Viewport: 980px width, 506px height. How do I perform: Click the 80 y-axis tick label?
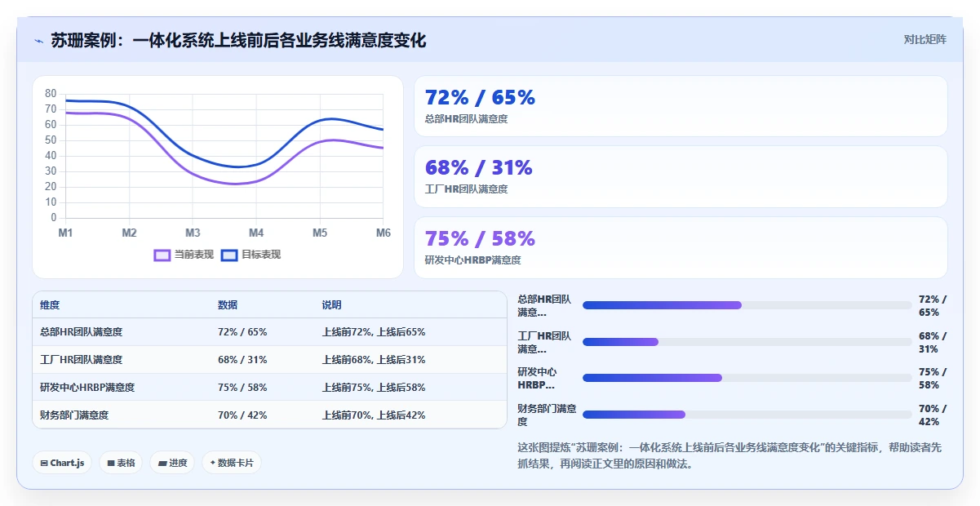coord(51,94)
